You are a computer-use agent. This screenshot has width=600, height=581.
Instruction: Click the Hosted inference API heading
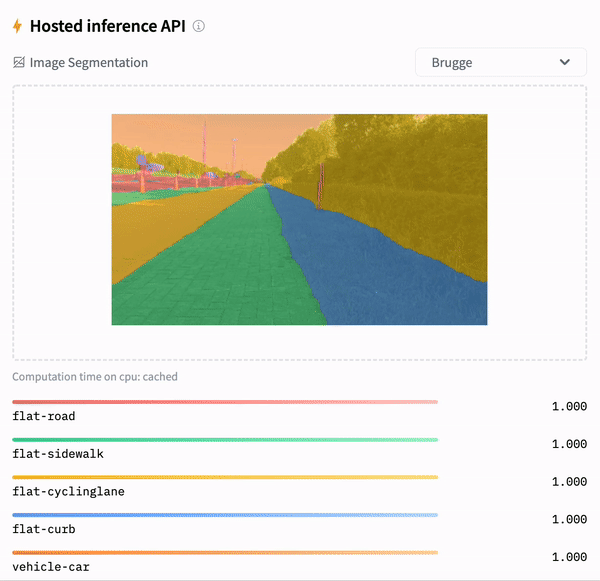[107, 26]
